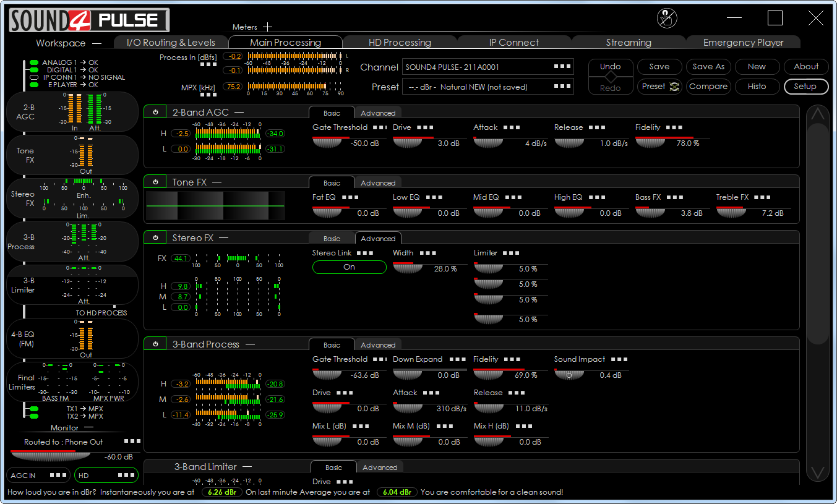837x504 pixels.
Task: Open options dots next to Treble FX
Action: tap(762, 197)
